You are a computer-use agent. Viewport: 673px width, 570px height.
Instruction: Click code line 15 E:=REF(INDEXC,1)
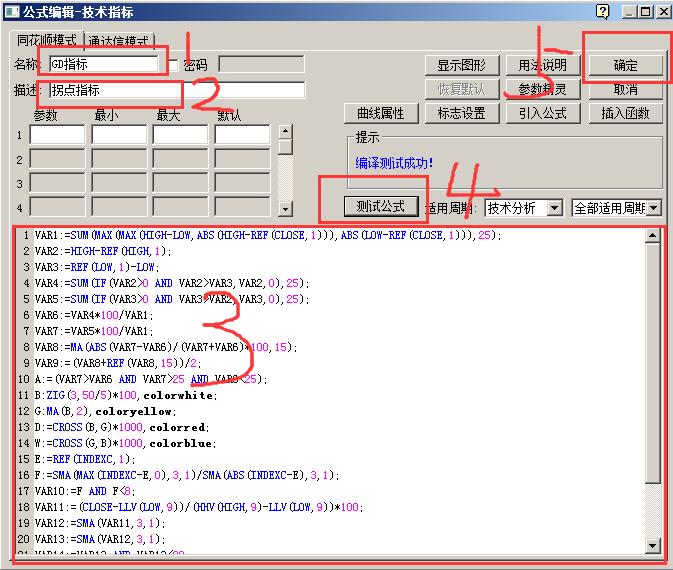click(85, 459)
